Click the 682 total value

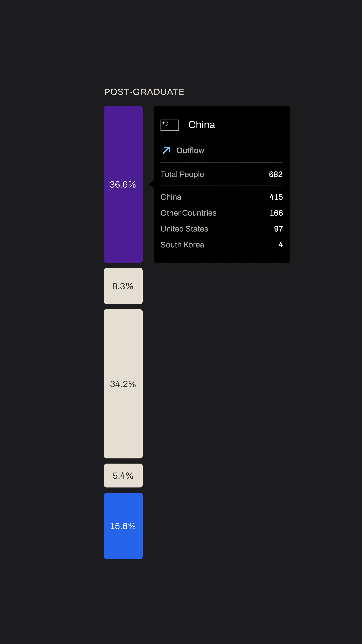pos(276,174)
